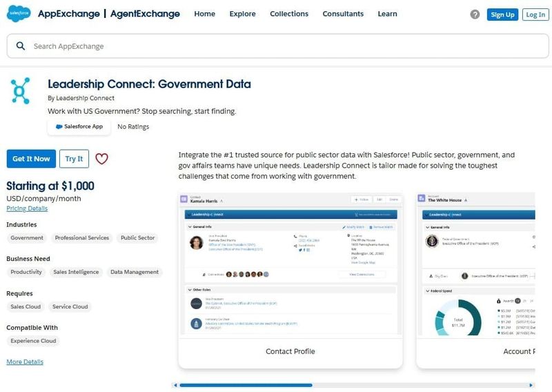This screenshot has width=552, height=392.
Task: Click the carousel horizontal scrollbar thumb
Action: coord(246,385)
